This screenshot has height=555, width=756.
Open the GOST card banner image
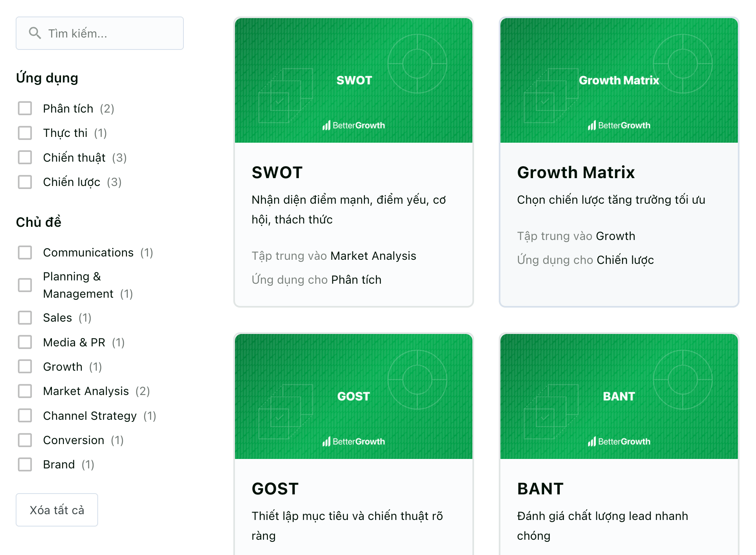pos(354,396)
